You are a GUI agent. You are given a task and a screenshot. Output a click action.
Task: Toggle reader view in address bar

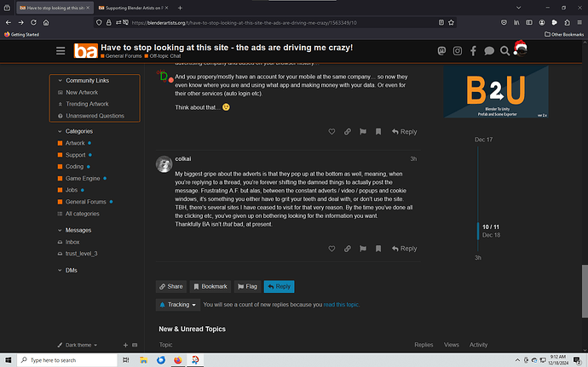[x=441, y=22]
